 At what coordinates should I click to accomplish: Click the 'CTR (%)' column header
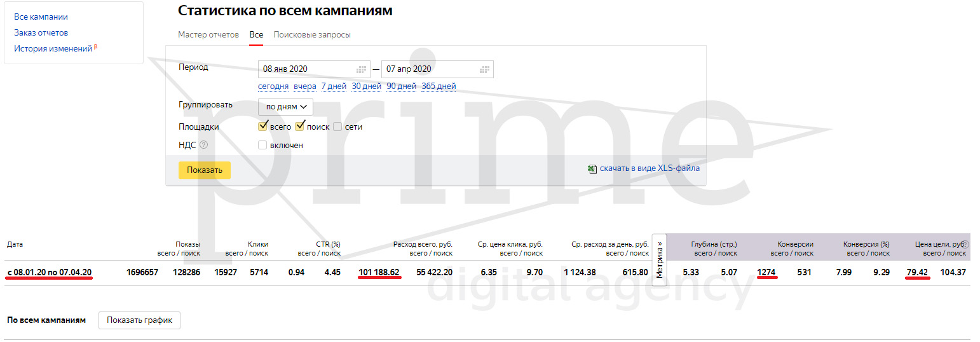click(x=327, y=244)
